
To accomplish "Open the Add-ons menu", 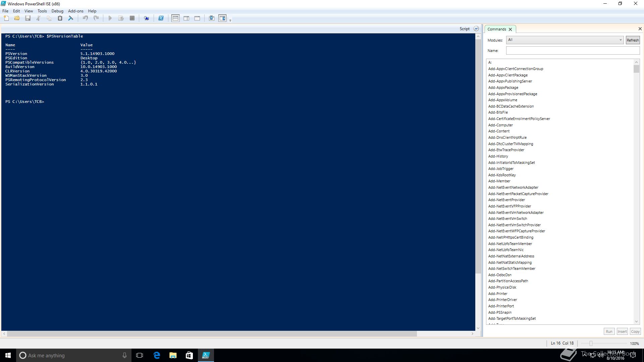I will (x=76, y=11).
